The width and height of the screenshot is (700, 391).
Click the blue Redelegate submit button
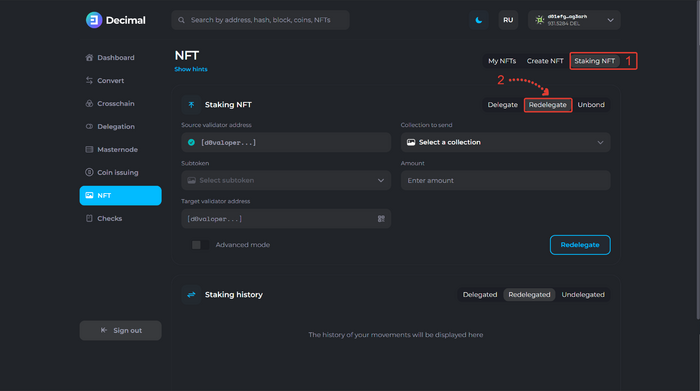click(x=580, y=245)
